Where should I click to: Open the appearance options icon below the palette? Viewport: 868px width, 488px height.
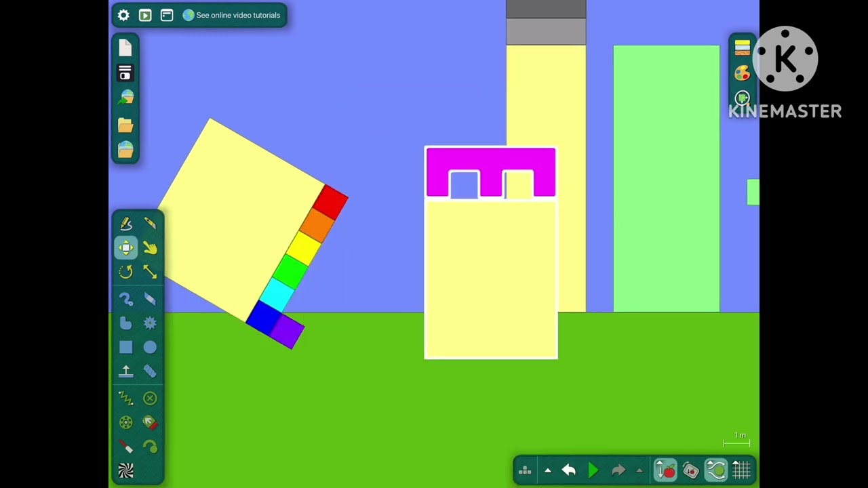click(x=743, y=98)
